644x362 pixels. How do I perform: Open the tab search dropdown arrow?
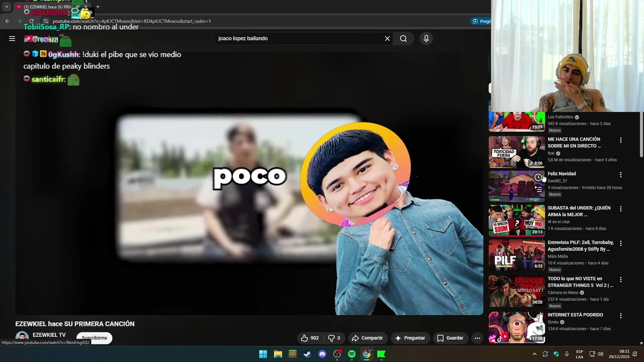tap(7, 7)
